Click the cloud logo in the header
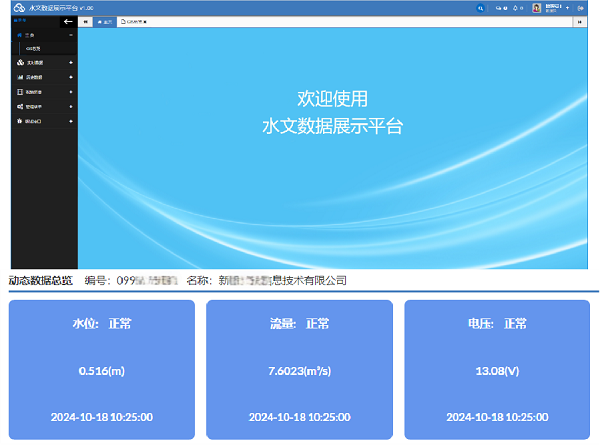This screenshot has width=600, height=445. coord(18,7)
